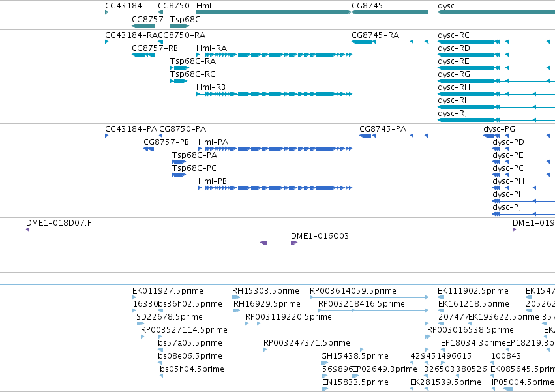555x392 pixels.
Task: Select the Hml-RA transcript
Action: point(275,55)
